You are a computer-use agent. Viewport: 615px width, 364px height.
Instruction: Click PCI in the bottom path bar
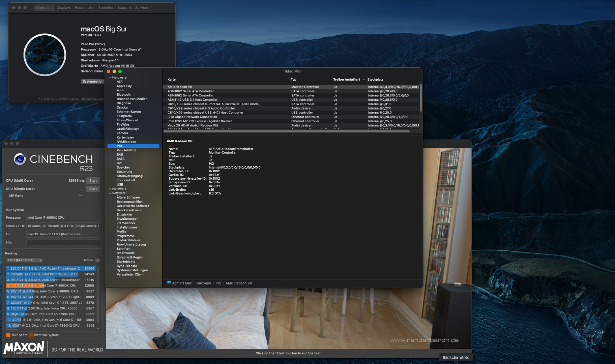point(218,283)
